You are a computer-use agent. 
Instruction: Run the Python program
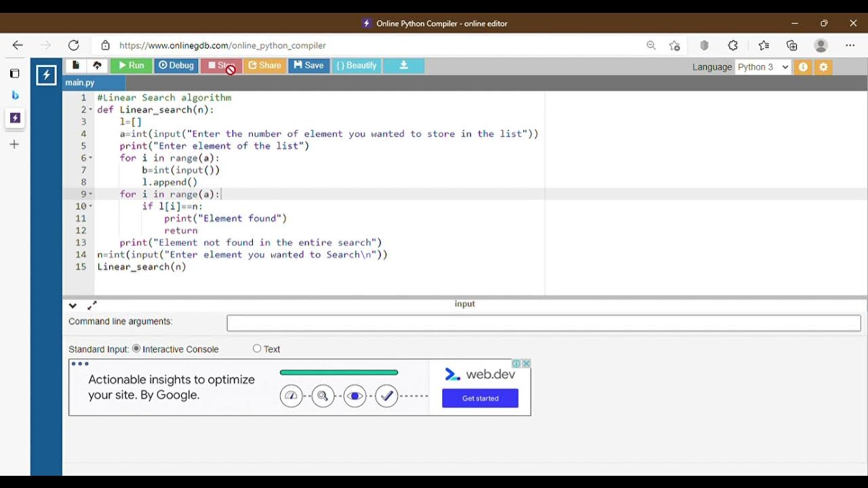[131, 66]
